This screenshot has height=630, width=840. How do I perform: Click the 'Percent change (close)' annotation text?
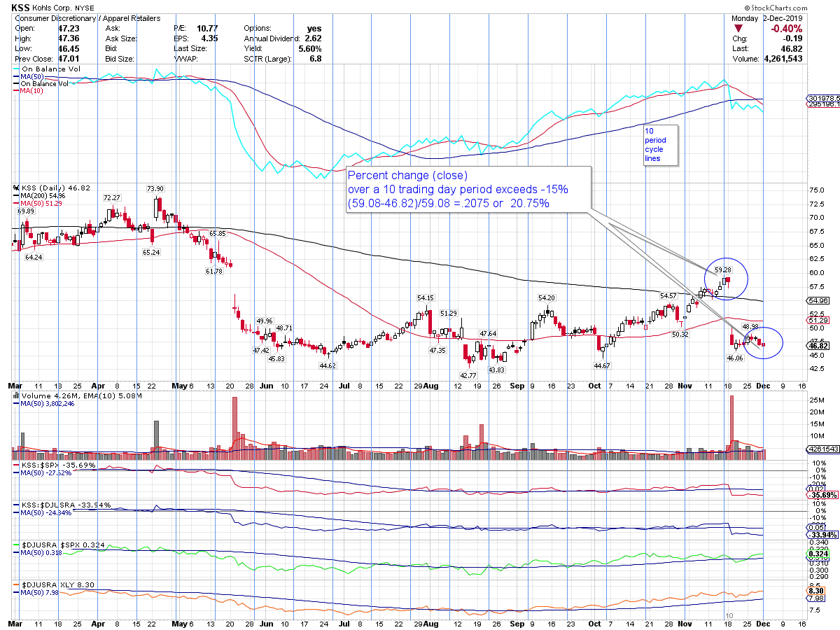point(408,176)
